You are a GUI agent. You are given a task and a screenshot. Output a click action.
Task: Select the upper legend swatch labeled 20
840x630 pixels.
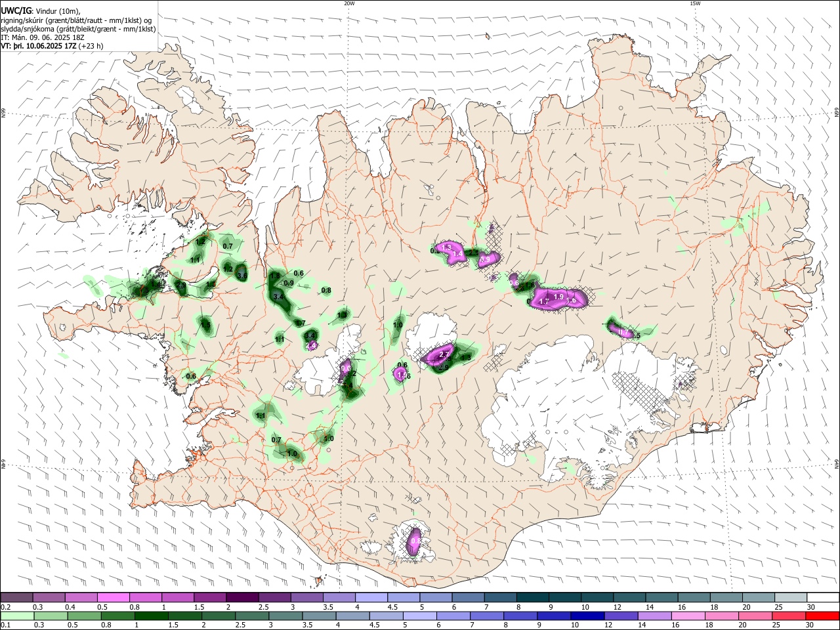pos(759,597)
